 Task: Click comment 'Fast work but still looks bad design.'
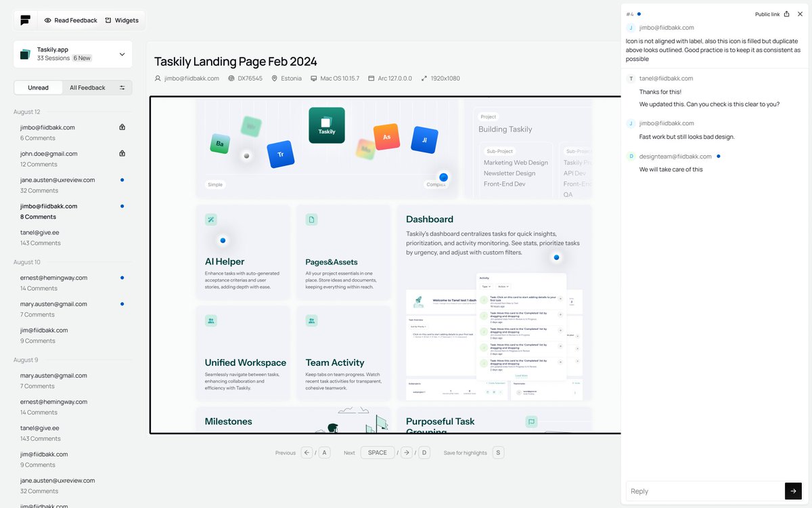coord(687,137)
